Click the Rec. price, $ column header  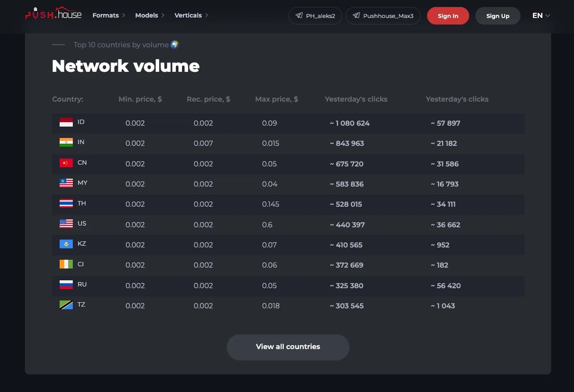[x=208, y=99]
